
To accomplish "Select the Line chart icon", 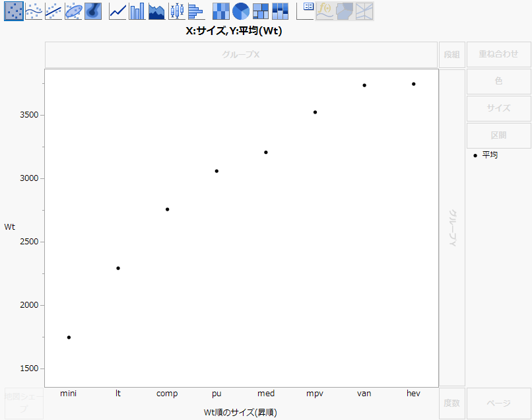I will 117,11.
